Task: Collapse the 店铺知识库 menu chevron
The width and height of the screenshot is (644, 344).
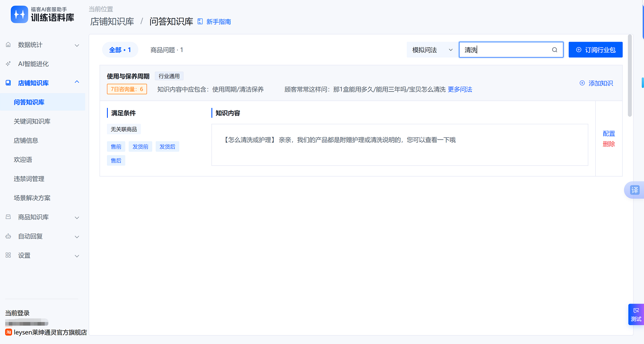Action: pyautogui.click(x=77, y=82)
